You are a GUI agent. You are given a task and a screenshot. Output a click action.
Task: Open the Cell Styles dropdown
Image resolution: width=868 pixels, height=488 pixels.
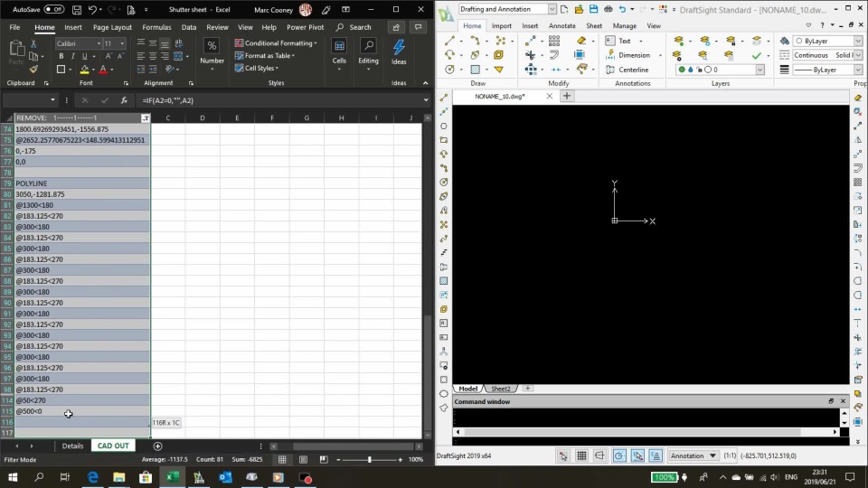pyautogui.click(x=256, y=68)
